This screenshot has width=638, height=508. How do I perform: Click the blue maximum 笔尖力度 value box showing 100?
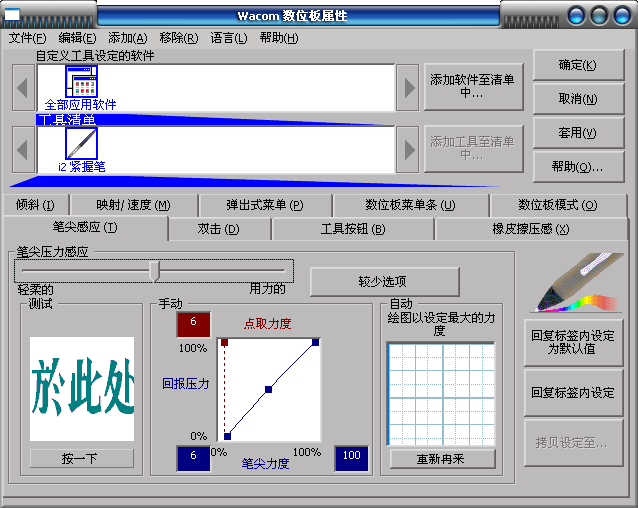pos(351,458)
